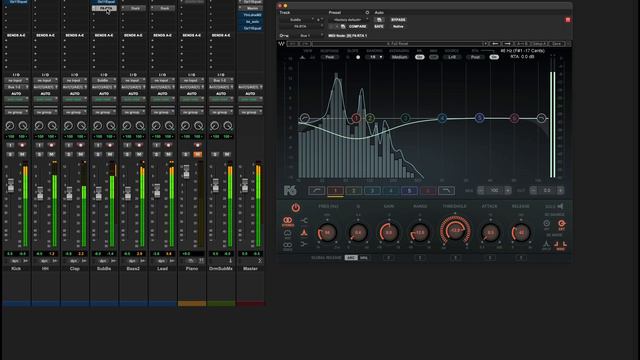Screen dimensions: 640x360
Task: Click the Waves logo in plugin toolbar
Action: [282, 44]
